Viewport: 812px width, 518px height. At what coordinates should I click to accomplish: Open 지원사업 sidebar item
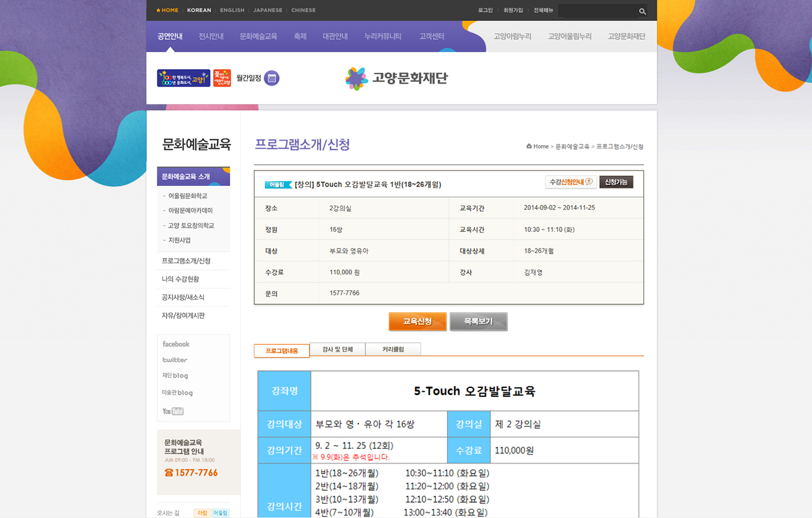point(179,240)
